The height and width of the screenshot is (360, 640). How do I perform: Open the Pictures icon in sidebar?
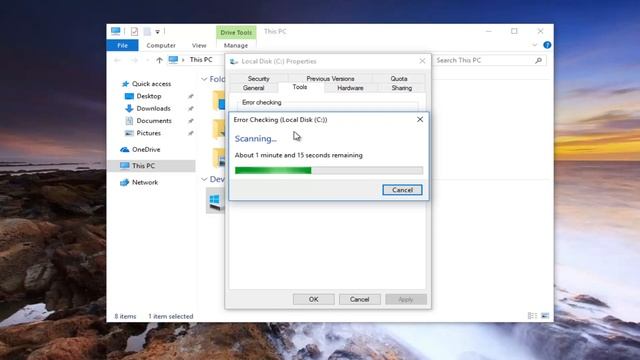129,133
